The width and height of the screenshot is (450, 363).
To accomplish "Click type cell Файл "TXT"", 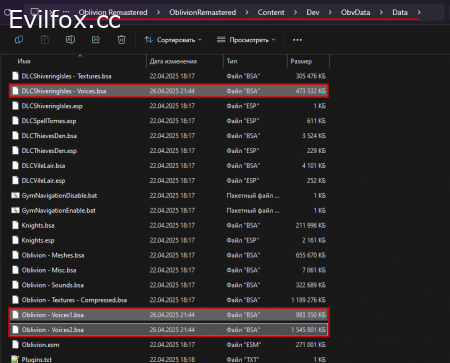I will [243, 359].
